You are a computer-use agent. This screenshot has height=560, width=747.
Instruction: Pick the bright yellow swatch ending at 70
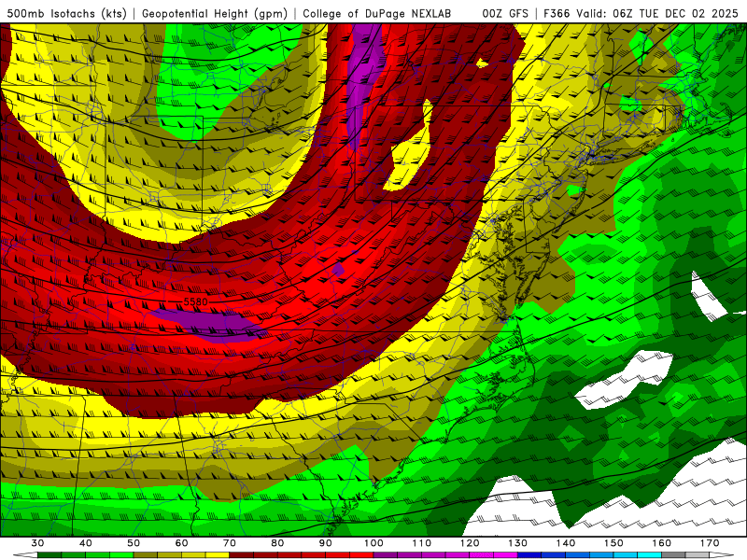218,555
